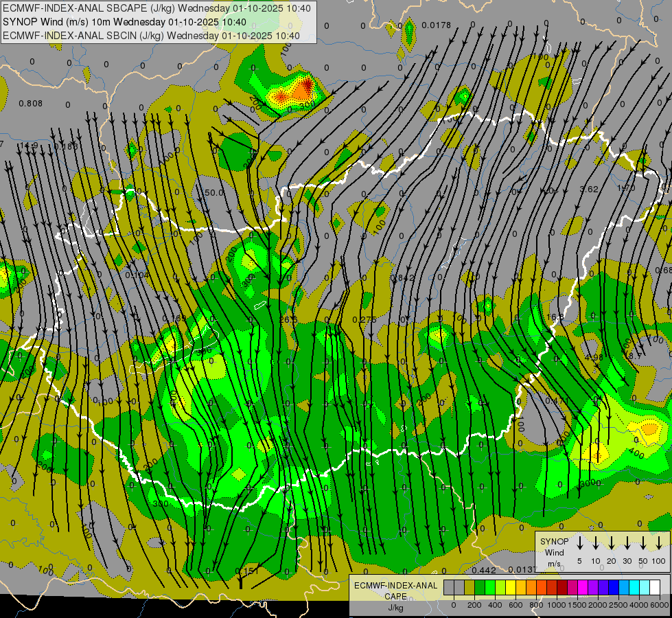Click the 0.808 value label on map
Image resolution: width=672 pixels, height=618 pixels.
30,104
